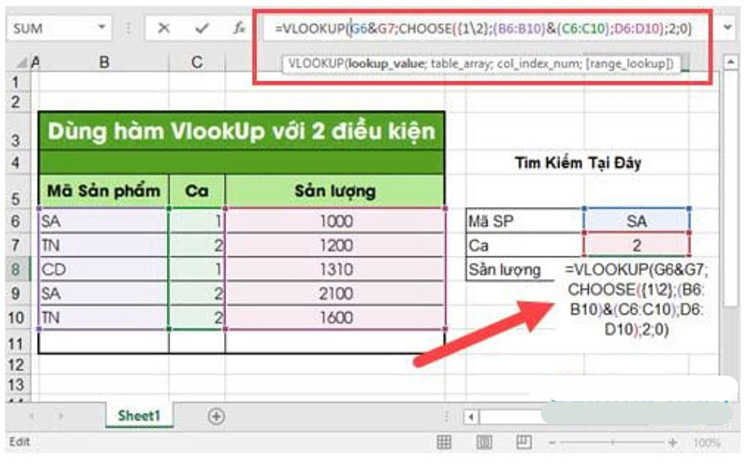Select lookup value cell SA in column G
The width and height of the screenshot is (750, 464).
(x=637, y=221)
